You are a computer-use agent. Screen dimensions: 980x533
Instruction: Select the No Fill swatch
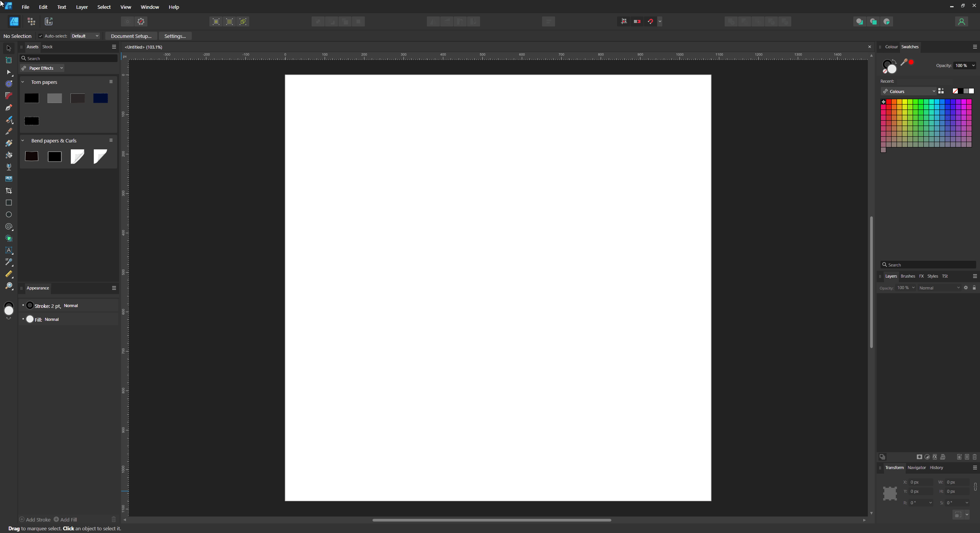[x=955, y=91]
